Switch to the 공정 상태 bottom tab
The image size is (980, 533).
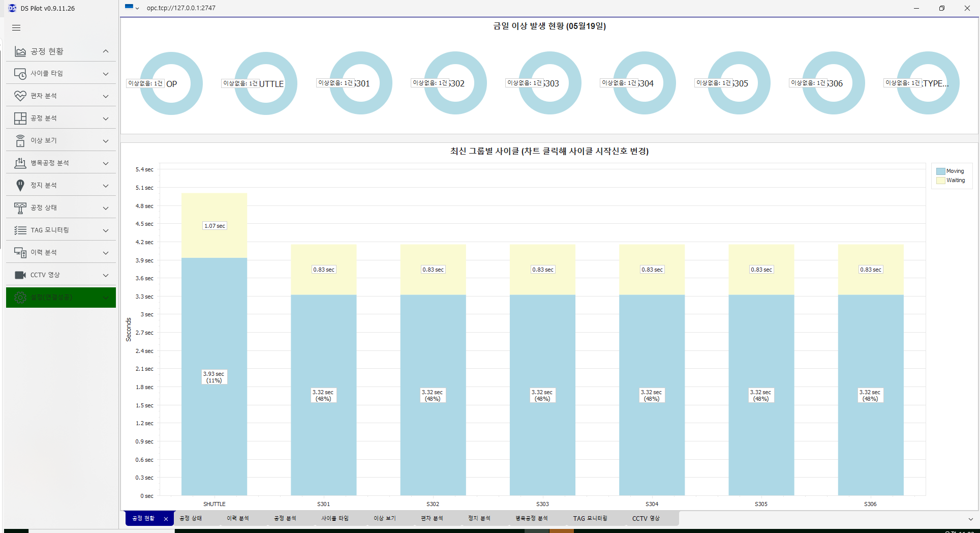pos(191,518)
